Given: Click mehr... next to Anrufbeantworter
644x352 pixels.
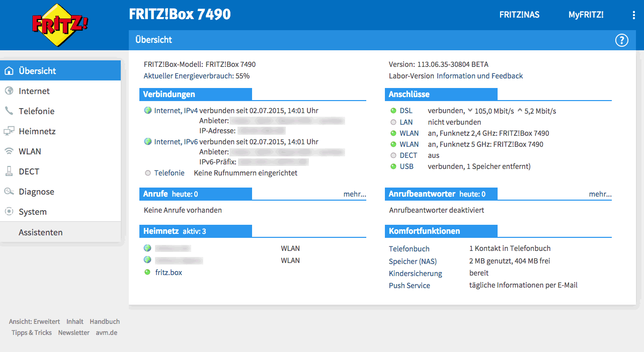Looking at the screenshot, I should (600, 194).
